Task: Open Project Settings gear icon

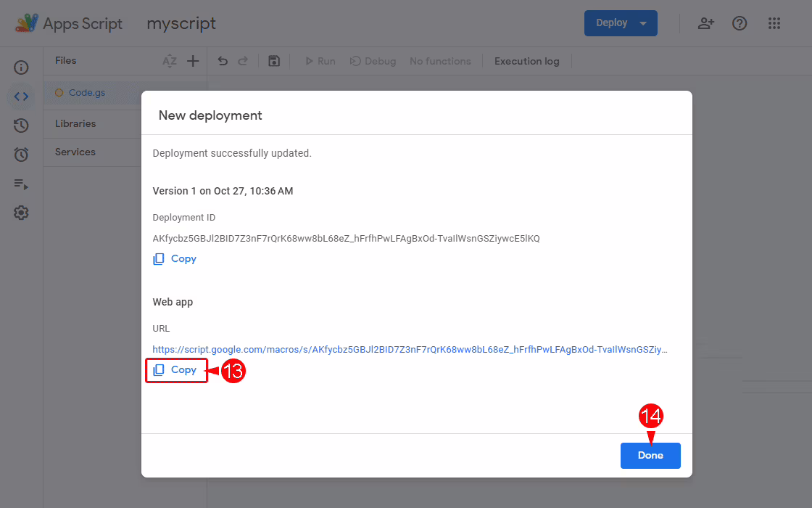Action: pyautogui.click(x=21, y=213)
